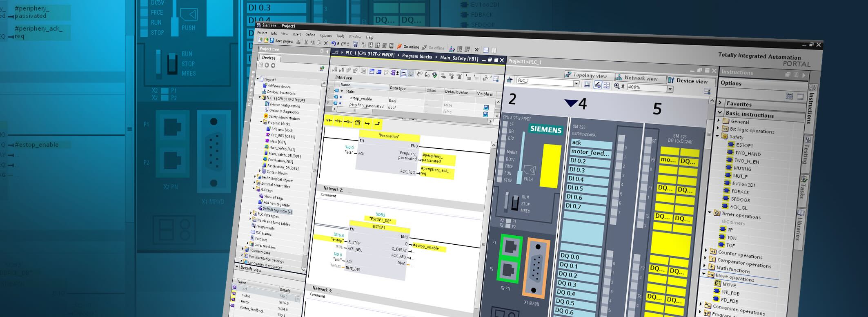Uncheck first Visible in checkbox
The width and height of the screenshot is (868, 317).
coord(486,107)
